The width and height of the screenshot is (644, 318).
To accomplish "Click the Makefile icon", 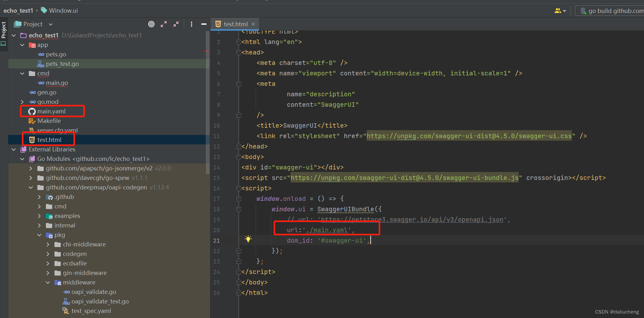I will 32,121.
